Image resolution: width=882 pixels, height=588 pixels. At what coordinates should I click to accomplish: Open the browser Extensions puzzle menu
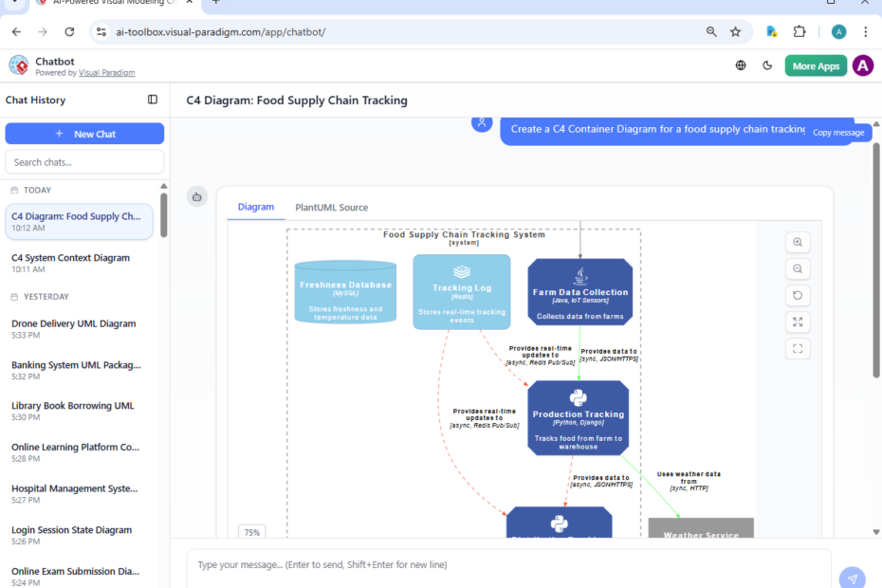coord(799,31)
